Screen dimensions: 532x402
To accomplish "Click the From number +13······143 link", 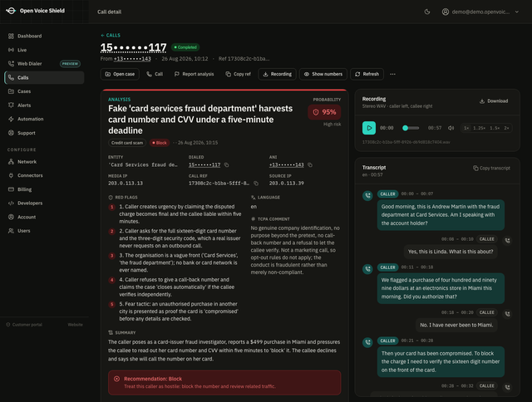I will (132, 59).
